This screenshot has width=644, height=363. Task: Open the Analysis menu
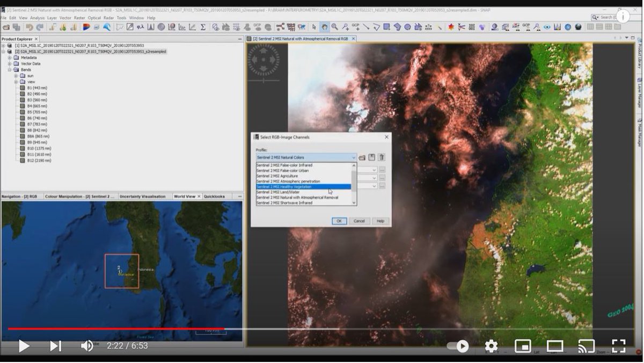[x=38, y=18]
